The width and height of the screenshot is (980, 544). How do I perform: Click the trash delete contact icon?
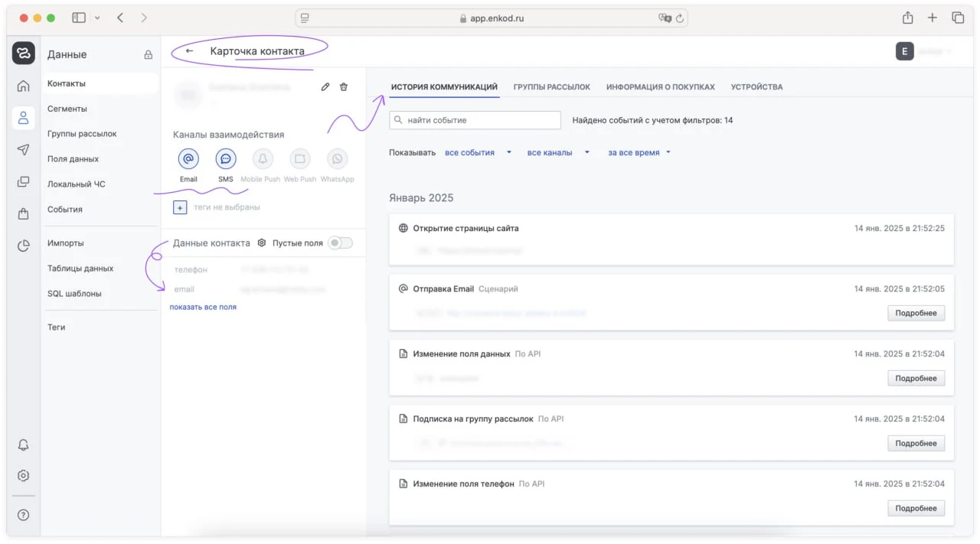pos(344,87)
